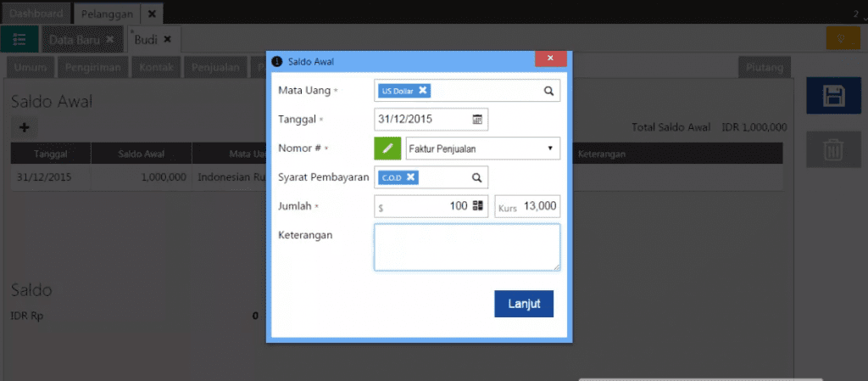Select the Budi customer tab

(146, 39)
